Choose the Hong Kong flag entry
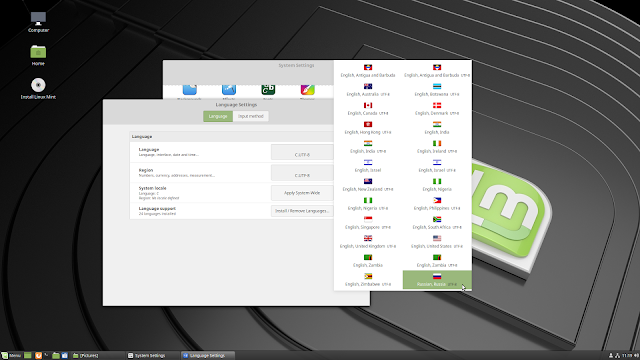This screenshot has height=360, width=640. pos(368,128)
